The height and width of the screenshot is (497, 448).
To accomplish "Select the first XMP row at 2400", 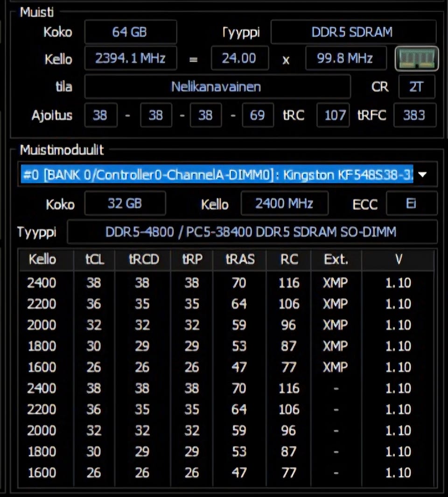I will click(x=224, y=283).
